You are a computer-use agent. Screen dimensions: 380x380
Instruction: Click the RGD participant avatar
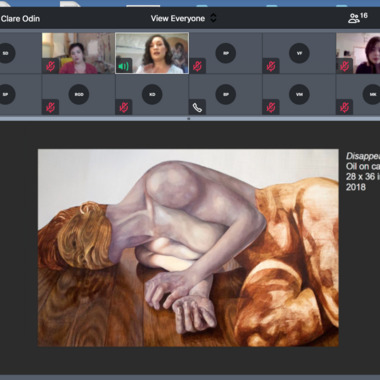tap(79, 94)
